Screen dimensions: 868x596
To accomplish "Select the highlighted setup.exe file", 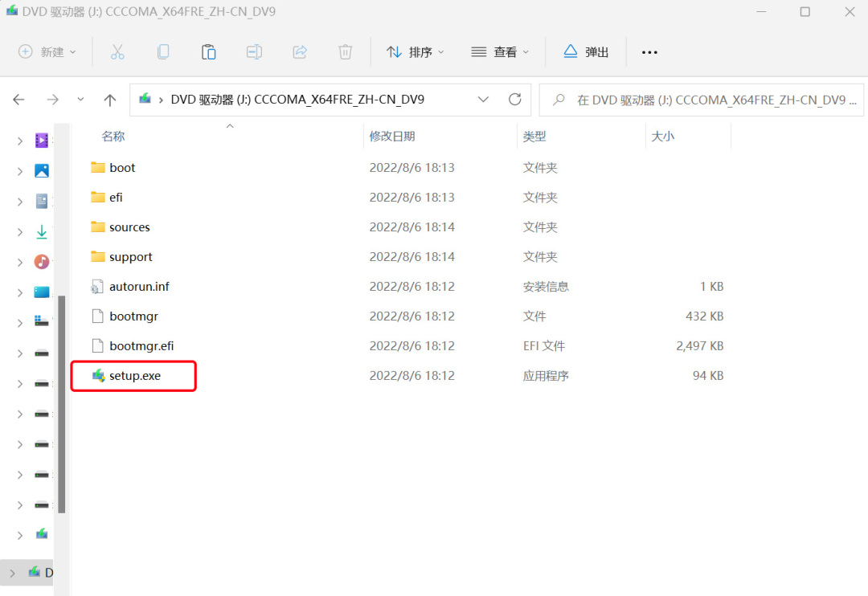I will (x=133, y=375).
